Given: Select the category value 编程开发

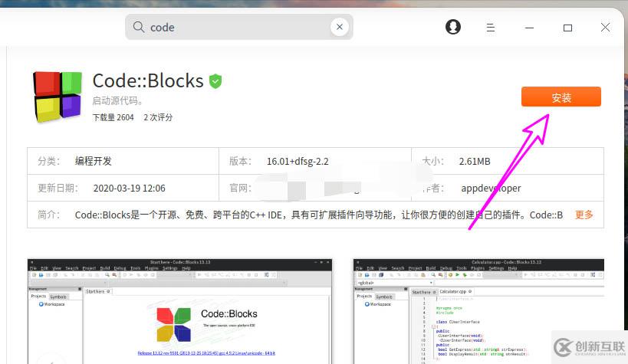Looking at the screenshot, I should (94, 161).
